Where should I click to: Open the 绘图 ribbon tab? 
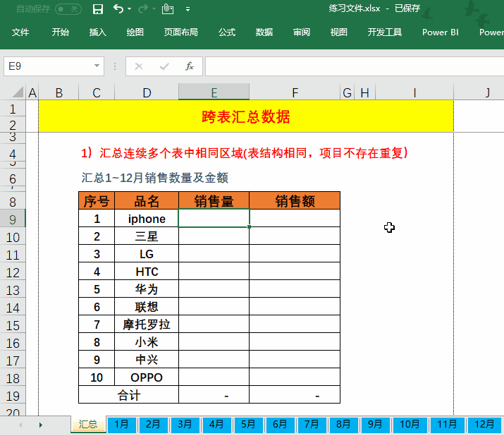[x=135, y=32]
